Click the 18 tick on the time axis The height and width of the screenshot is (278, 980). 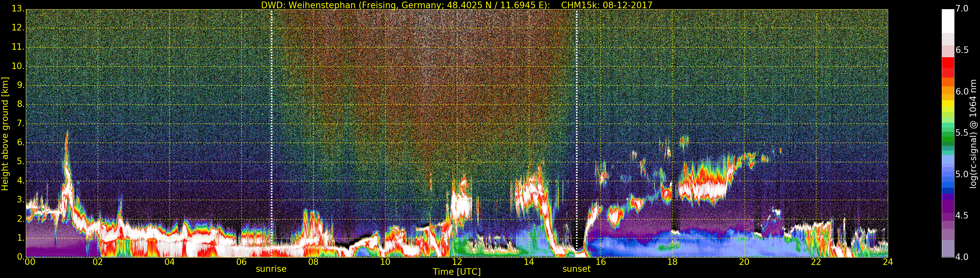coord(672,262)
